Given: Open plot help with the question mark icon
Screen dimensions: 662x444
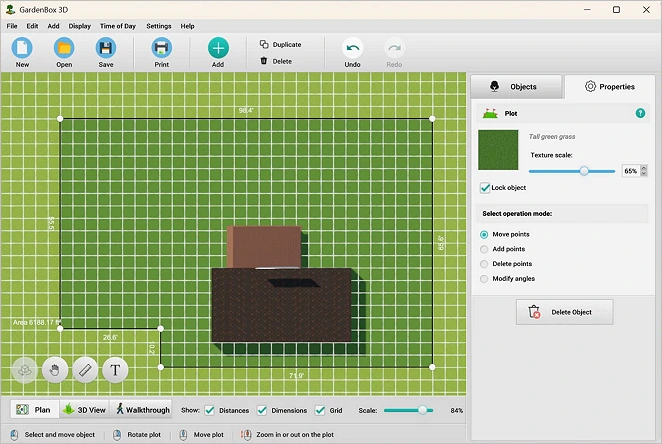Looking at the screenshot, I should click(x=640, y=113).
